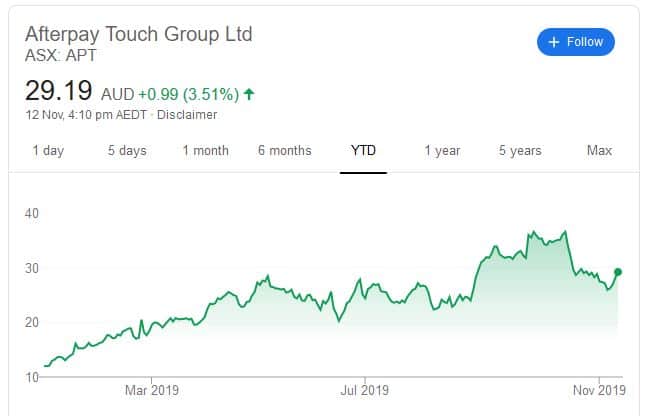Click the ASX: APT ticker text
The height and width of the screenshot is (416, 650).
[62, 55]
